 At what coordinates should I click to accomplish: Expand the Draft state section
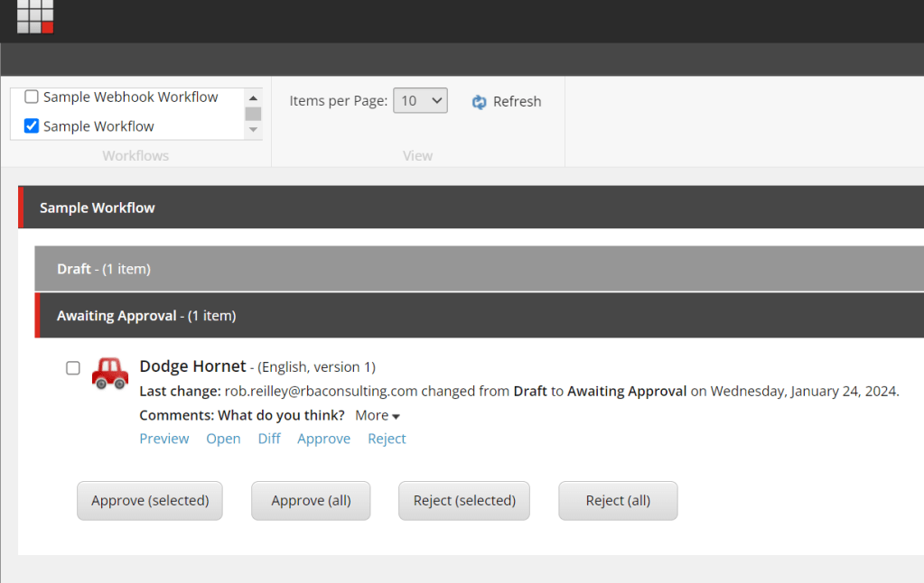tap(103, 269)
